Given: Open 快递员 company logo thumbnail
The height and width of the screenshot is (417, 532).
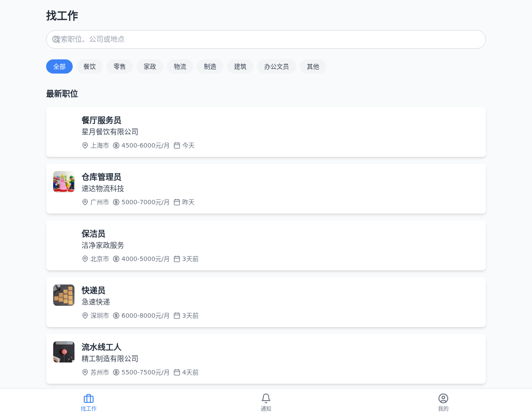Looking at the screenshot, I should (64, 295).
